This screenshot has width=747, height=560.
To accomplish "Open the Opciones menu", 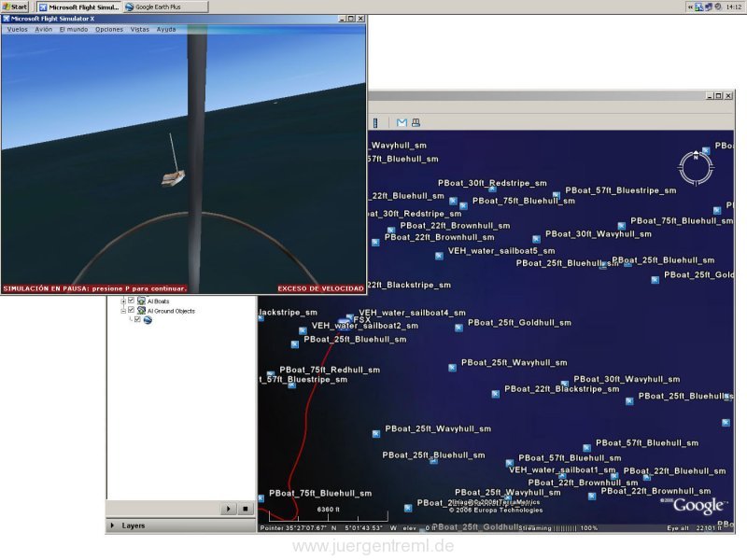I will pos(109,30).
